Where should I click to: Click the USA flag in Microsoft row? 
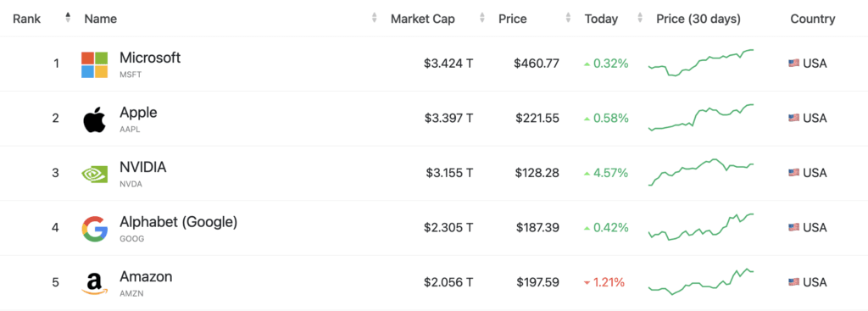[793, 64]
